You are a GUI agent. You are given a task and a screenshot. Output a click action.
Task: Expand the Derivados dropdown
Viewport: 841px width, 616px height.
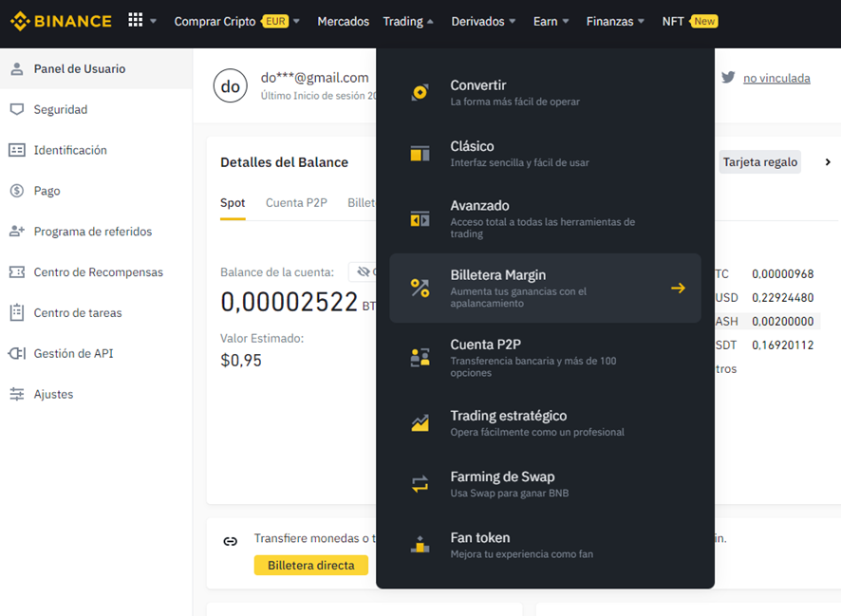pos(513,22)
